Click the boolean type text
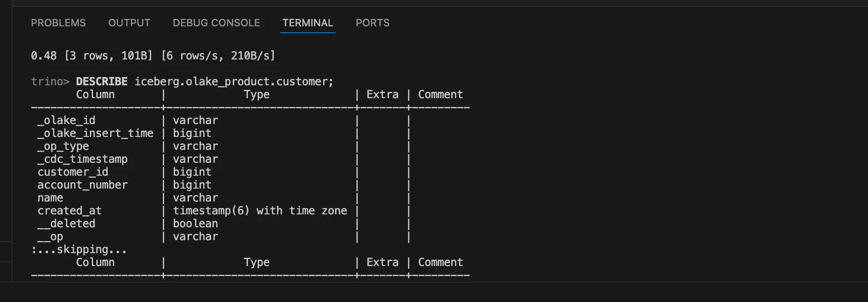This screenshot has height=302, width=868. pyautogui.click(x=195, y=224)
